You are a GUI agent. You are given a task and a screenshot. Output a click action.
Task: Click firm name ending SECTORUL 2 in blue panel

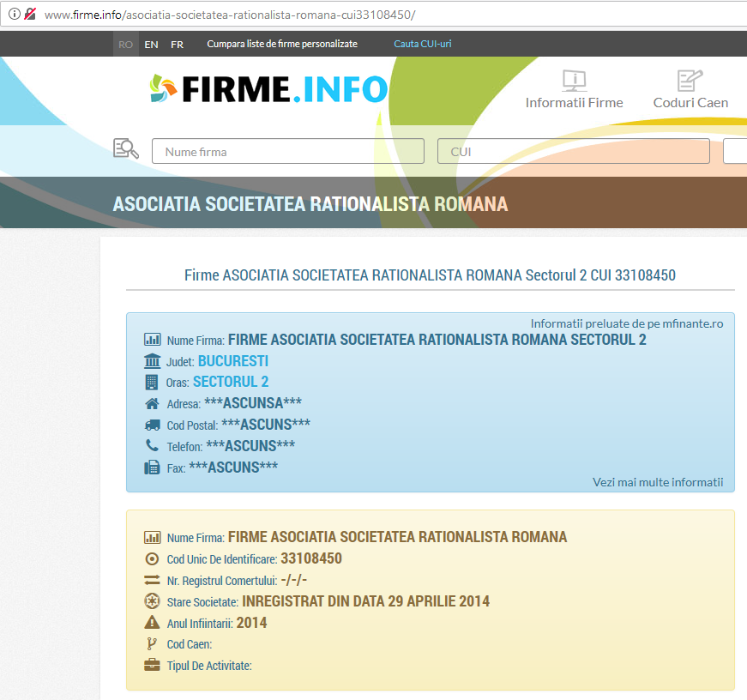coord(437,340)
